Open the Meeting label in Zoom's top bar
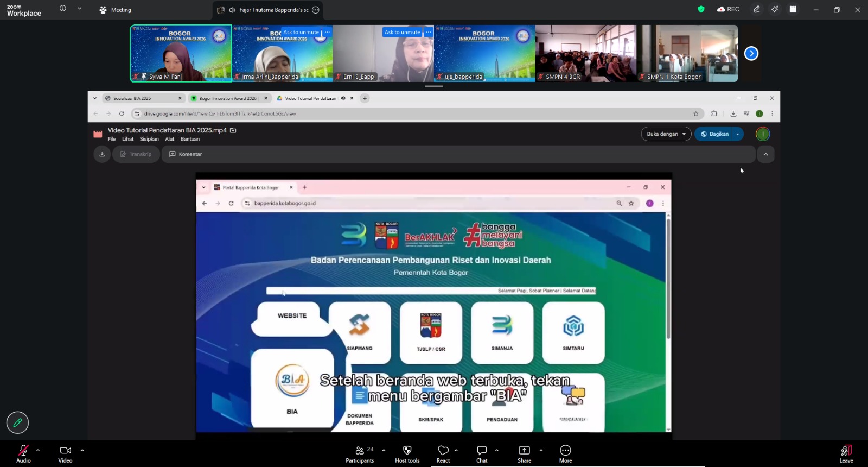Viewport: 868px width, 467px height. [115, 10]
